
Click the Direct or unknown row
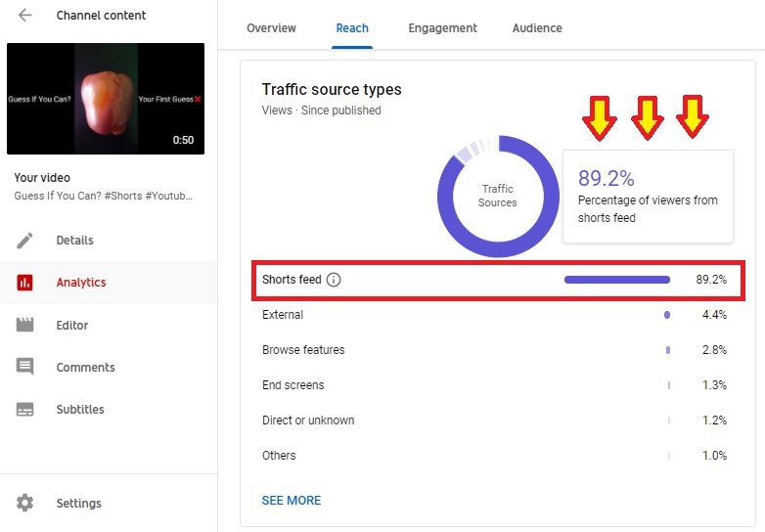tap(494, 421)
